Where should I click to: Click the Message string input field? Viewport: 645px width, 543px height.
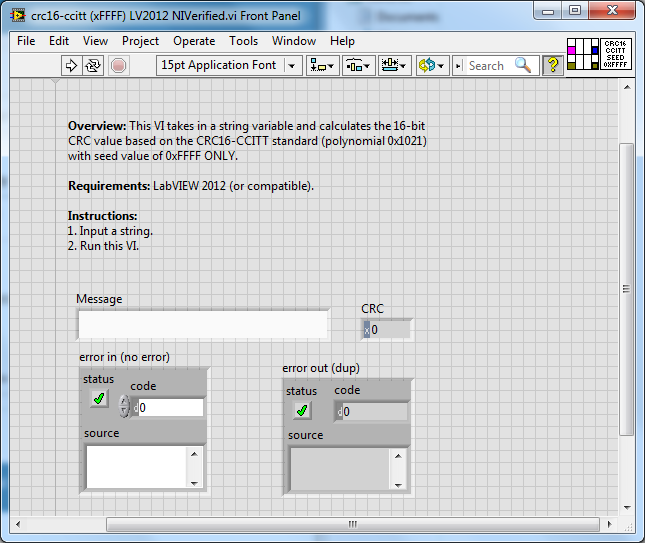203,325
